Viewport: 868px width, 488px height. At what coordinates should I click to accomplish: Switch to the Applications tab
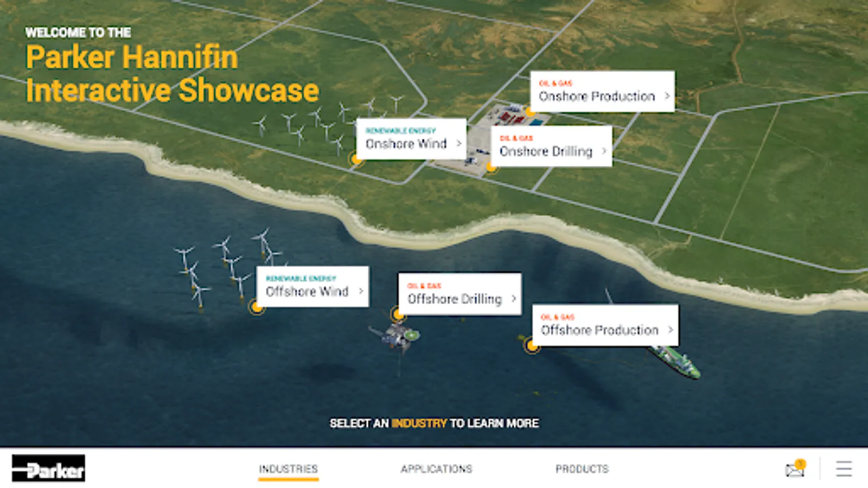pyautogui.click(x=437, y=469)
